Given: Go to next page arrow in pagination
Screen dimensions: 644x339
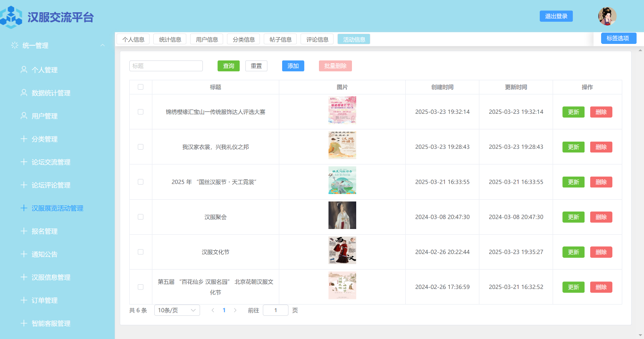Looking at the screenshot, I should point(235,310).
